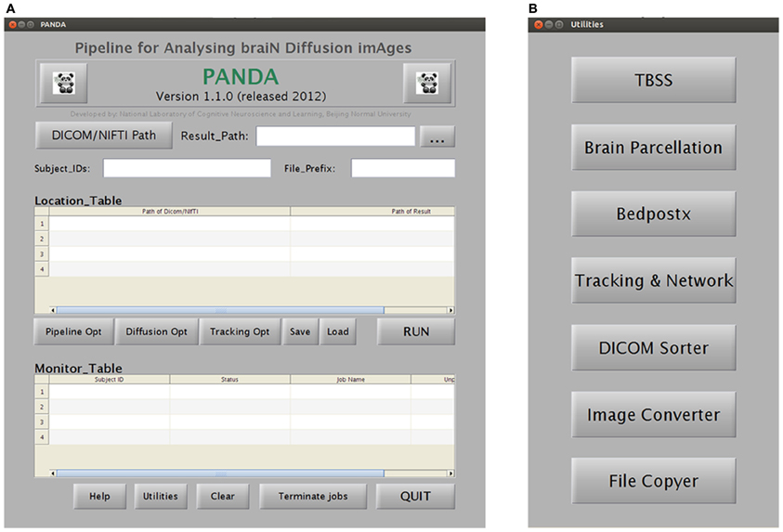Click the right panda logo icon
Image resolution: width=783 pixels, height=532 pixels.
(427, 83)
